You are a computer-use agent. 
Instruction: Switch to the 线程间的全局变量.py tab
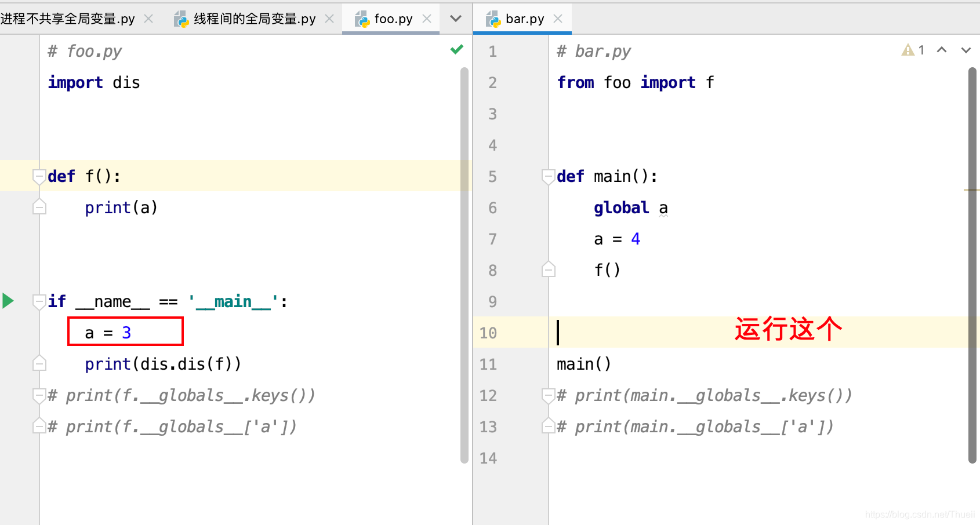pos(254,19)
